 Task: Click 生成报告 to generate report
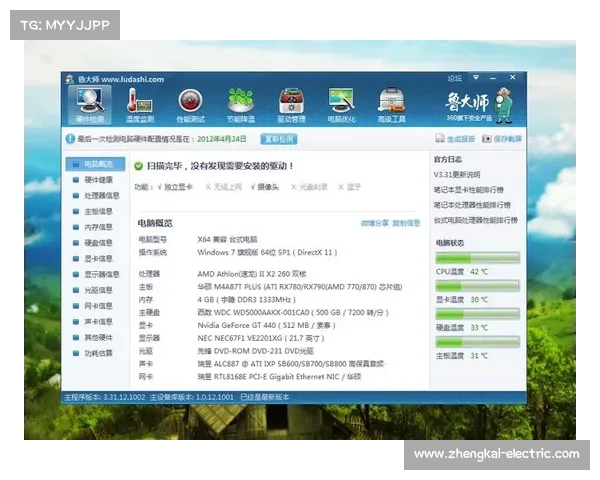455,139
